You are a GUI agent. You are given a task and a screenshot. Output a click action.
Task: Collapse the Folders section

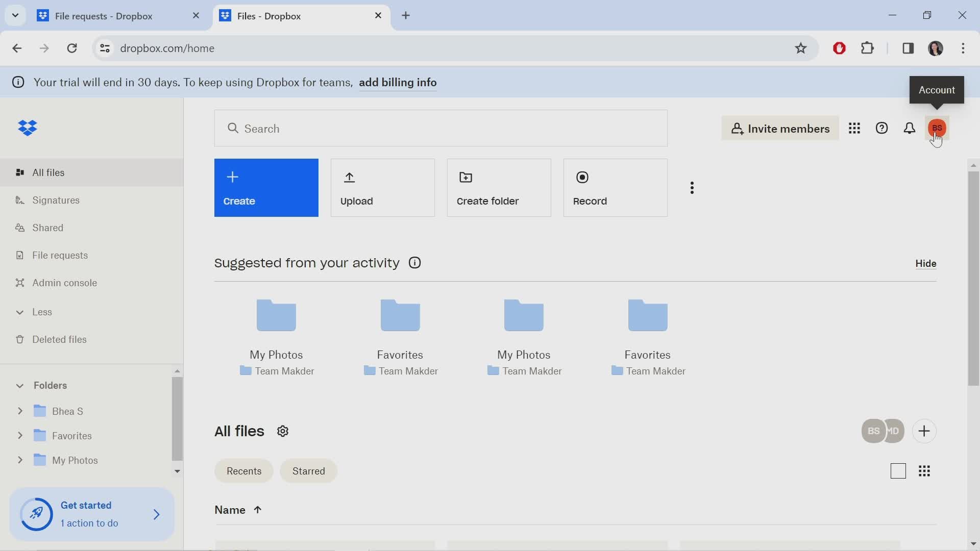pyautogui.click(x=20, y=385)
